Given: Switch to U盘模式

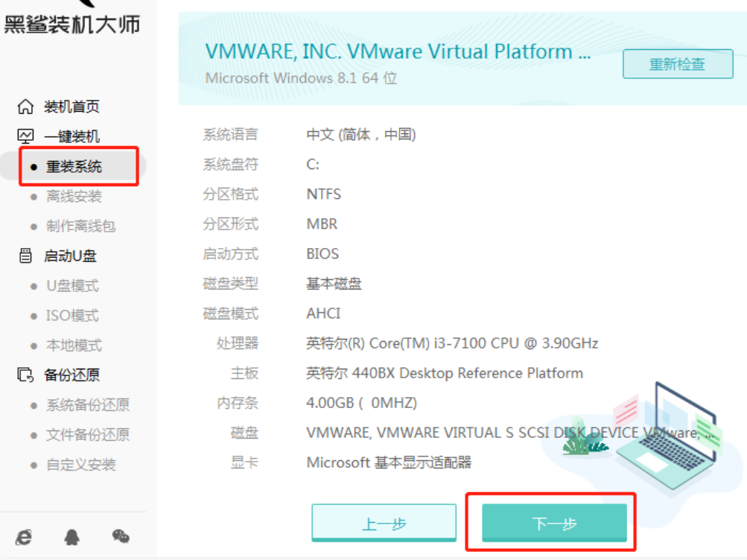Looking at the screenshot, I should tap(72, 286).
